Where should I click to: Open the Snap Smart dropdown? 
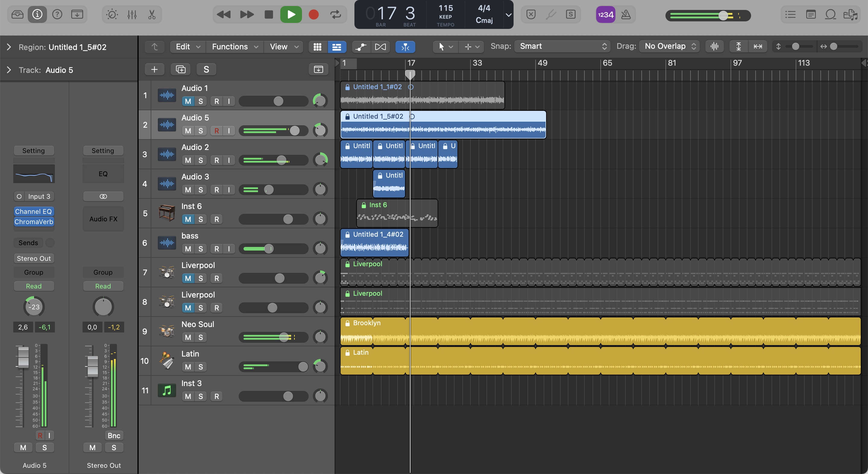562,46
